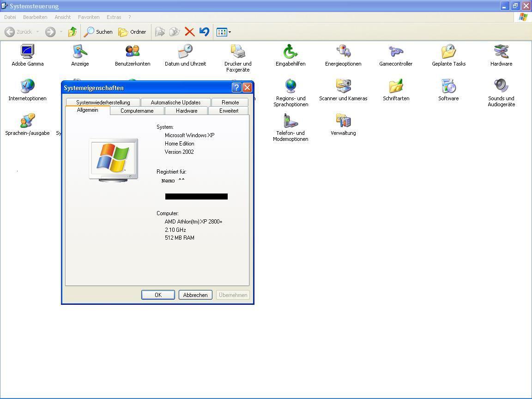The width and height of the screenshot is (532, 399).
Task: Open the Extras menu
Action: pyautogui.click(x=114, y=17)
